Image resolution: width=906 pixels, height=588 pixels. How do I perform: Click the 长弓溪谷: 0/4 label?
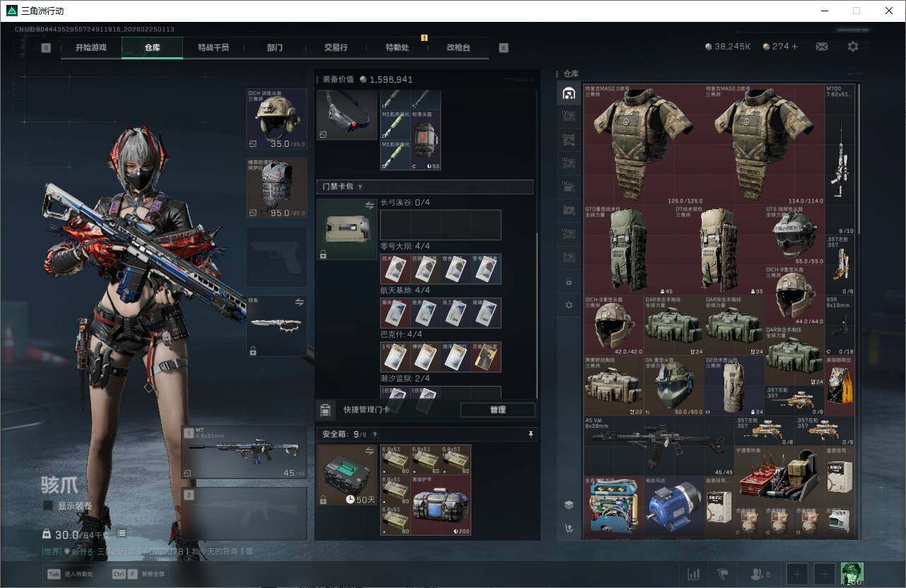pos(405,203)
